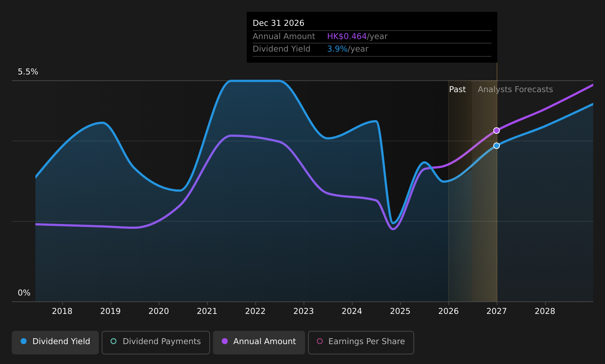The height and width of the screenshot is (364, 605).
Task: Click the 2027 x-axis label
Action: (497, 311)
